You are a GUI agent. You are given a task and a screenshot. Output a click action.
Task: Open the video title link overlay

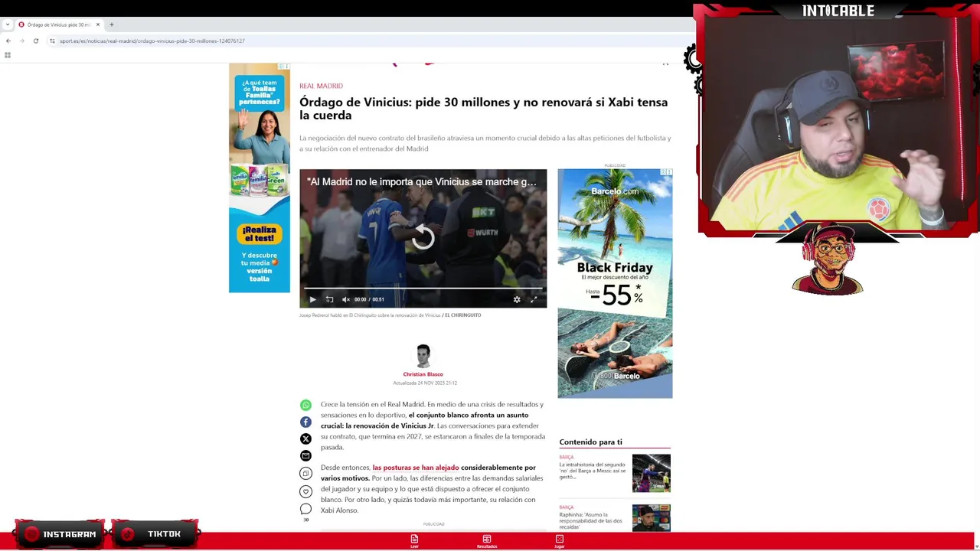click(422, 182)
